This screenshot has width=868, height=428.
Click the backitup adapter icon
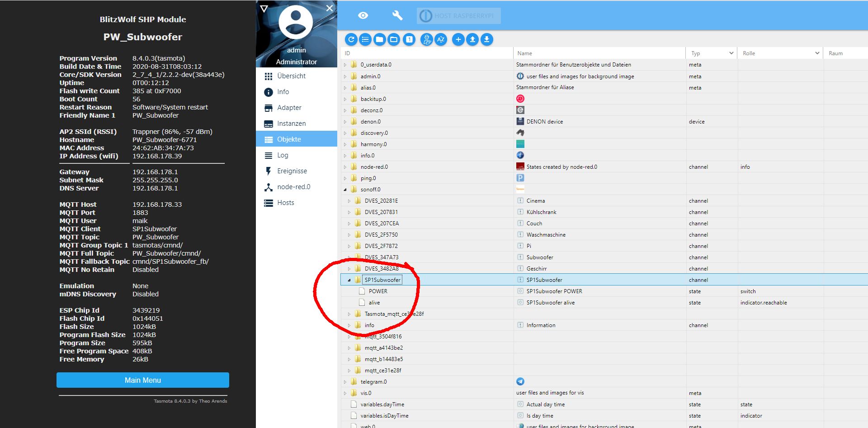(x=520, y=99)
